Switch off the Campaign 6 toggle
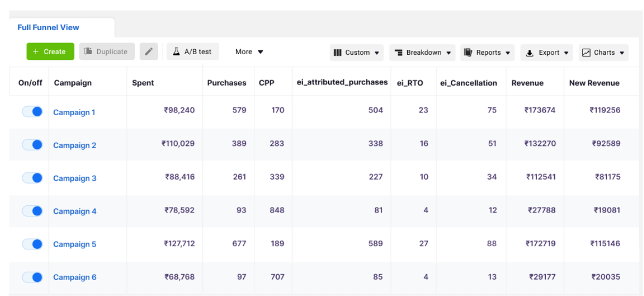This screenshot has height=296, width=644. (x=32, y=277)
